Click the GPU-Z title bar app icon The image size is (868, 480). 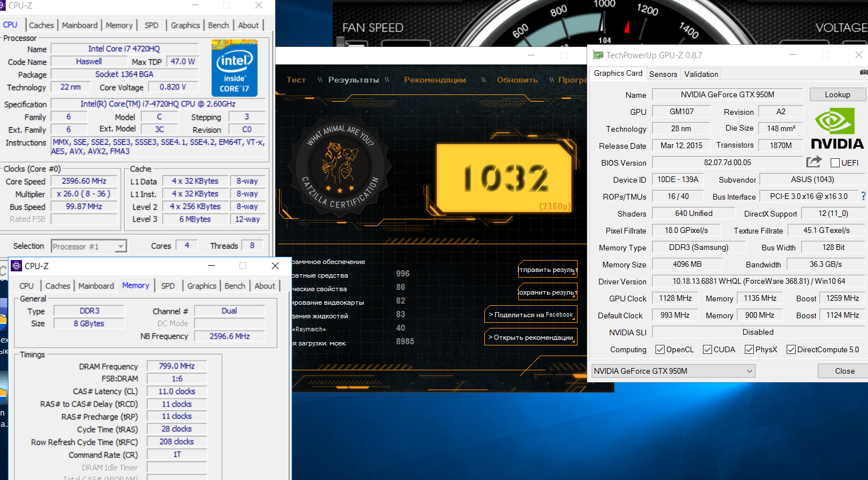point(598,55)
